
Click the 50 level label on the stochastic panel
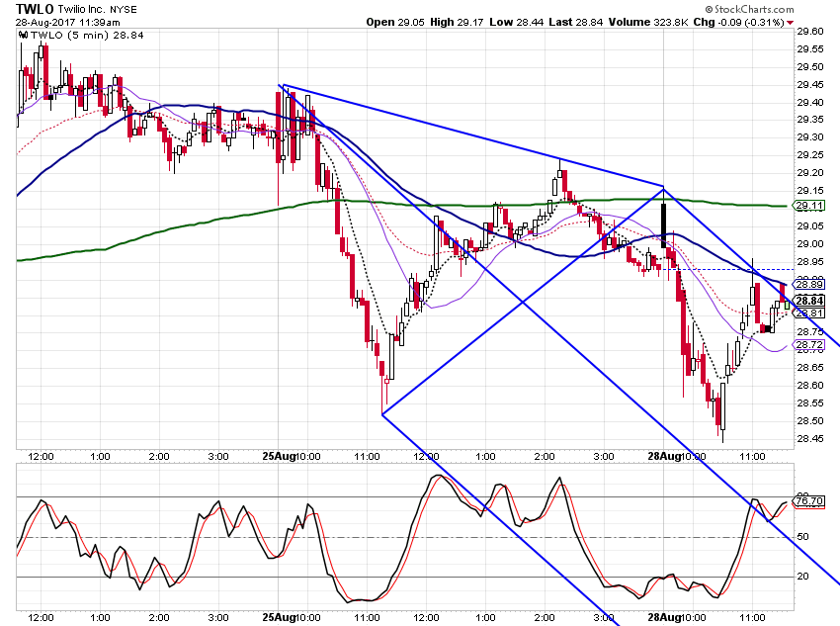802,536
